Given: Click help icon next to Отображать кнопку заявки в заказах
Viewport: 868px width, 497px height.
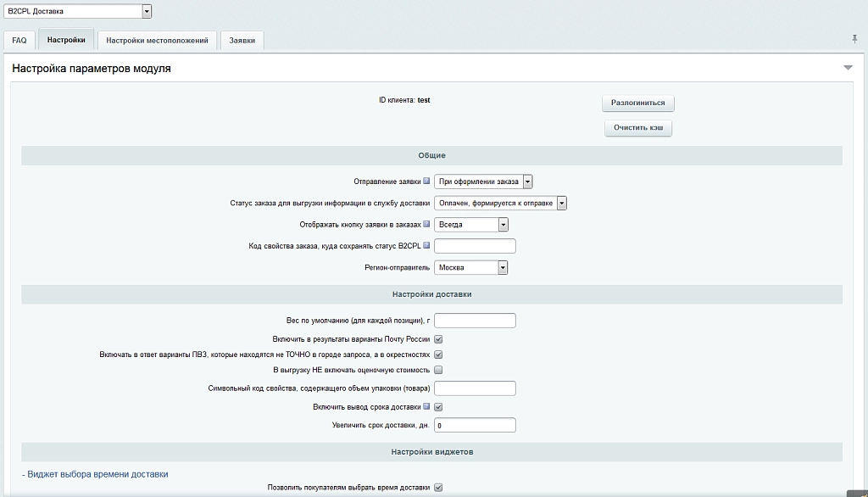Looking at the screenshot, I should pos(426,224).
